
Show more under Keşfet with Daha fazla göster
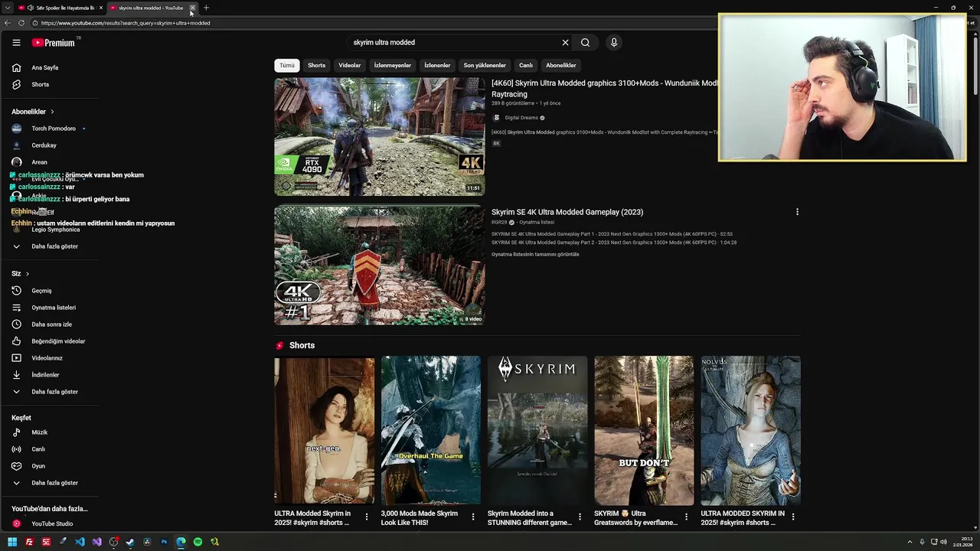point(54,483)
